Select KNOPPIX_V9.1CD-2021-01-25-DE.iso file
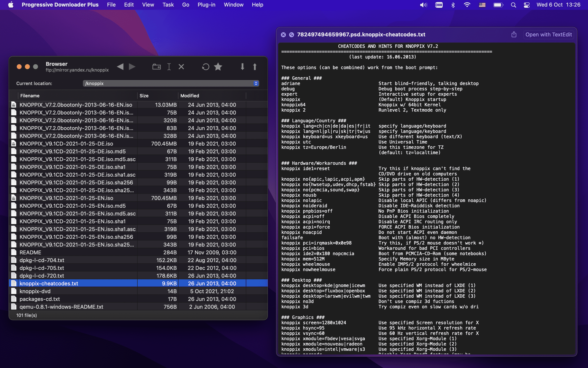 [x=138, y=144]
